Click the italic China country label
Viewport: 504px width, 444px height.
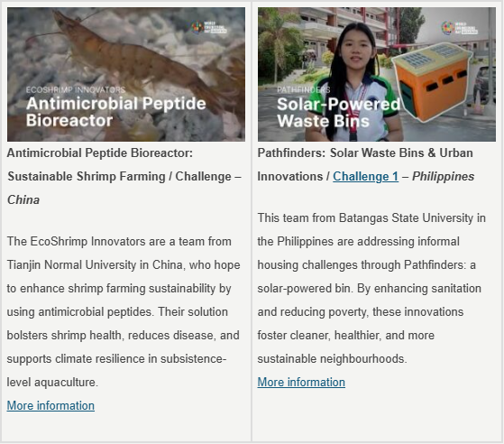tap(23, 199)
